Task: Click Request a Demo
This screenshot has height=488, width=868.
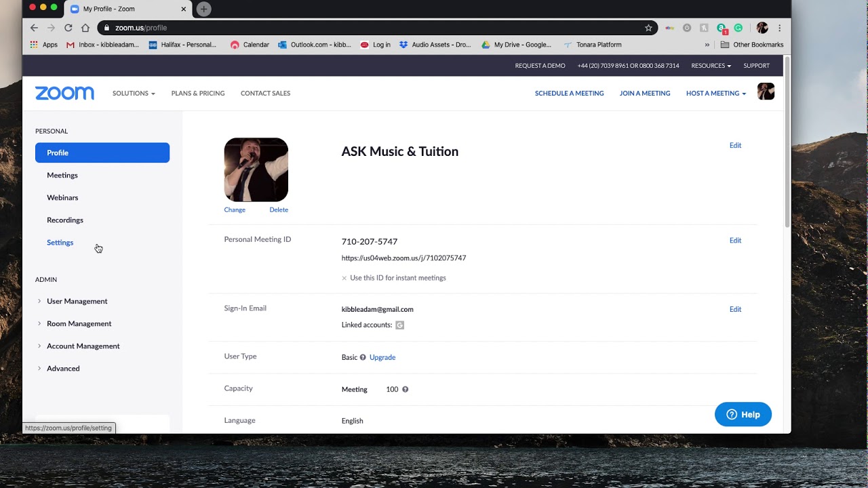Action: 540,66
